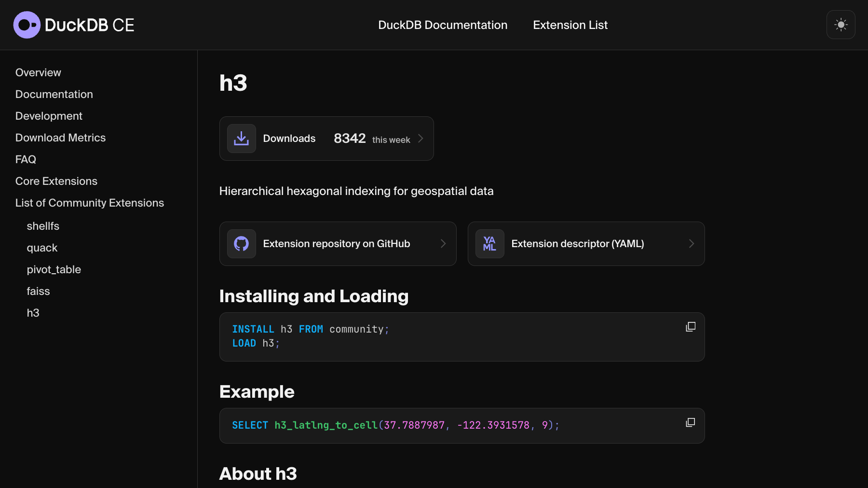Toggle light/dark theme sun button

click(841, 25)
